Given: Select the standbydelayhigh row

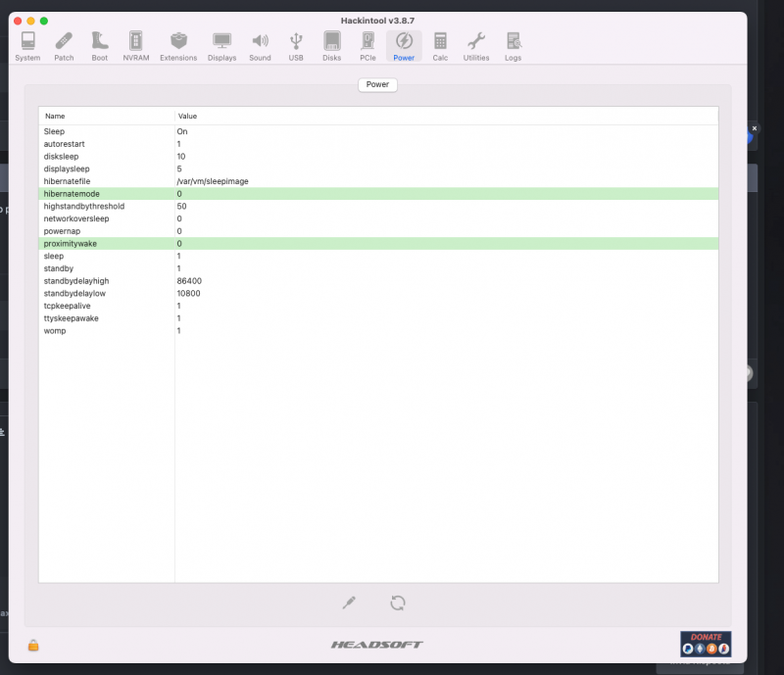Looking at the screenshot, I should point(378,281).
